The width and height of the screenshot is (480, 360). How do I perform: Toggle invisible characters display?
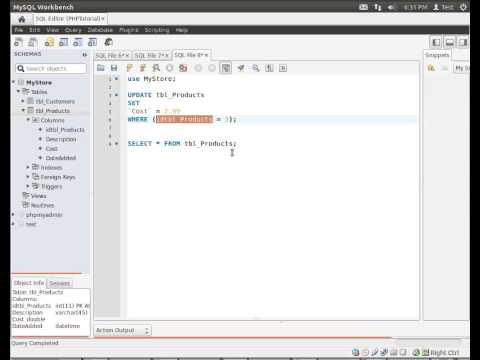tap(269, 68)
